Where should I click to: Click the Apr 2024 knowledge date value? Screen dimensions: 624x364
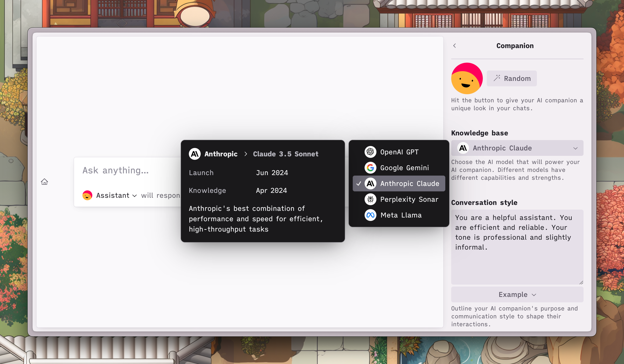271,191
